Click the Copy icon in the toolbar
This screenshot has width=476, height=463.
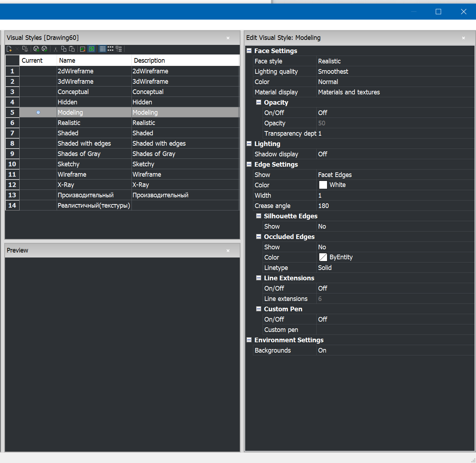tap(64, 49)
